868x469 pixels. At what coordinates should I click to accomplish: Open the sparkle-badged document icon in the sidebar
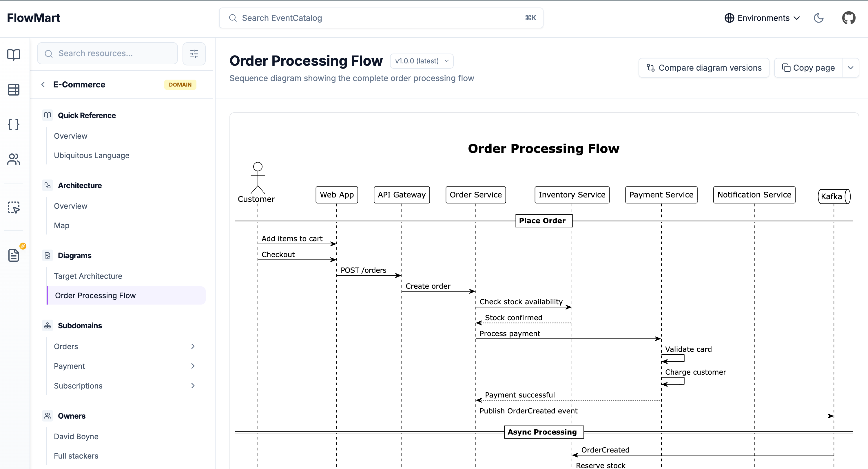point(14,255)
